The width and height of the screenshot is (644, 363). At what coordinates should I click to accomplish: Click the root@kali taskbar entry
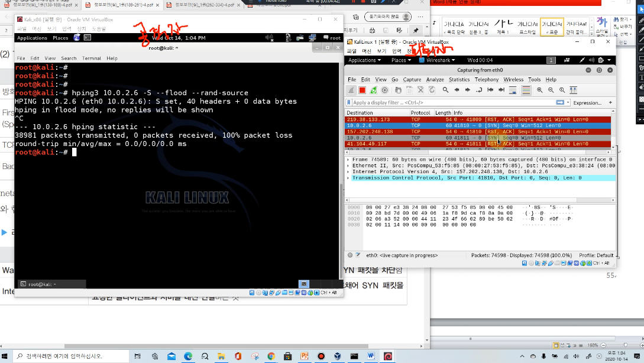pyautogui.click(x=51, y=284)
